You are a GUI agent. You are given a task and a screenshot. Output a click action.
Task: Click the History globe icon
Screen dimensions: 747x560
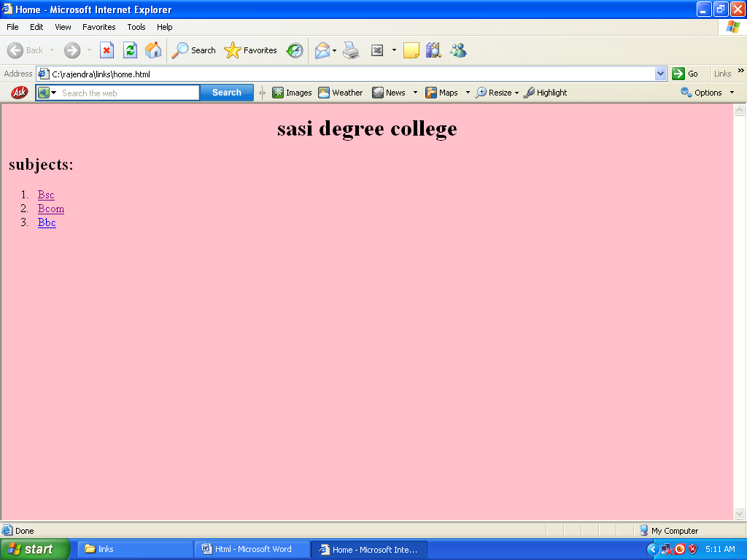coord(294,50)
